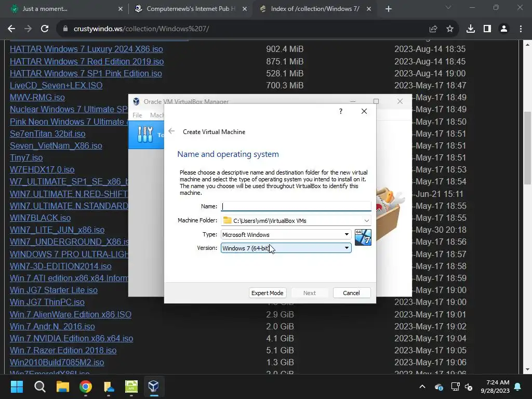Download Win JG7 ThinPC.iso
532x399 pixels.
[x=47, y=302]
